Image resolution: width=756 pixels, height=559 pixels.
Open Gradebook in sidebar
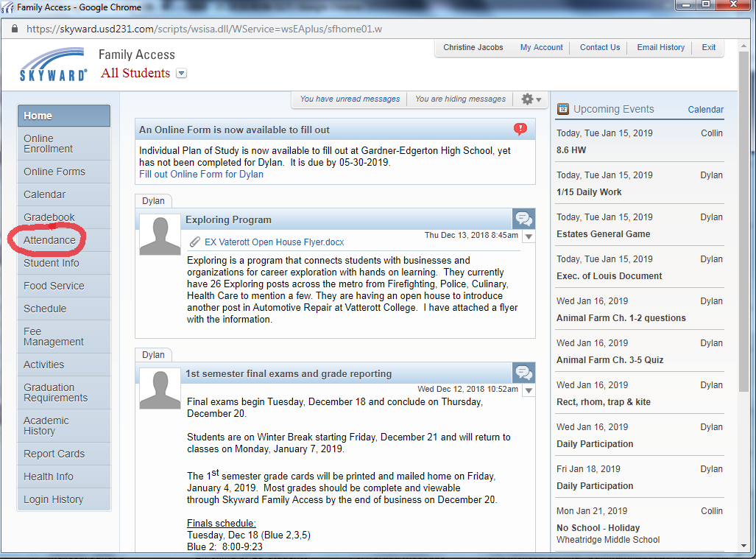click(64, 217)
